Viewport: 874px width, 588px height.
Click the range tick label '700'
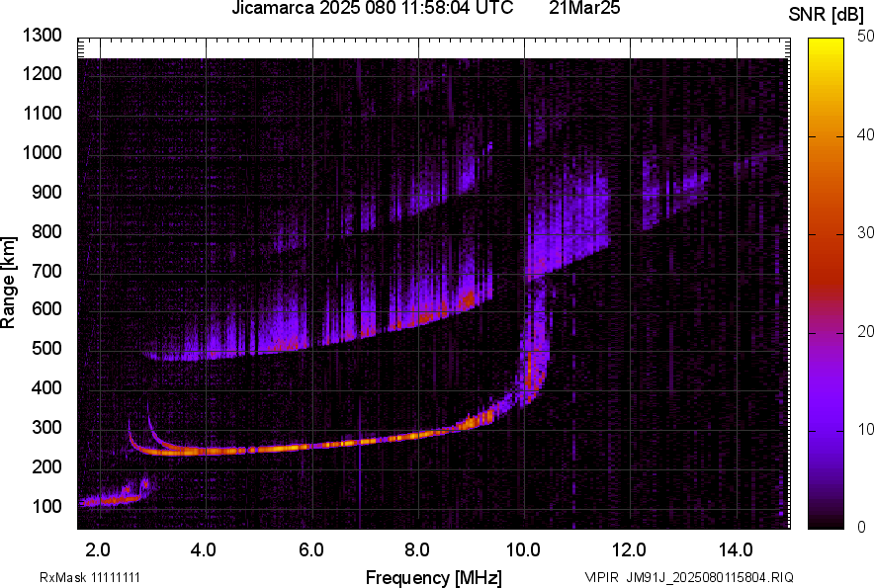tap(46, 271)
